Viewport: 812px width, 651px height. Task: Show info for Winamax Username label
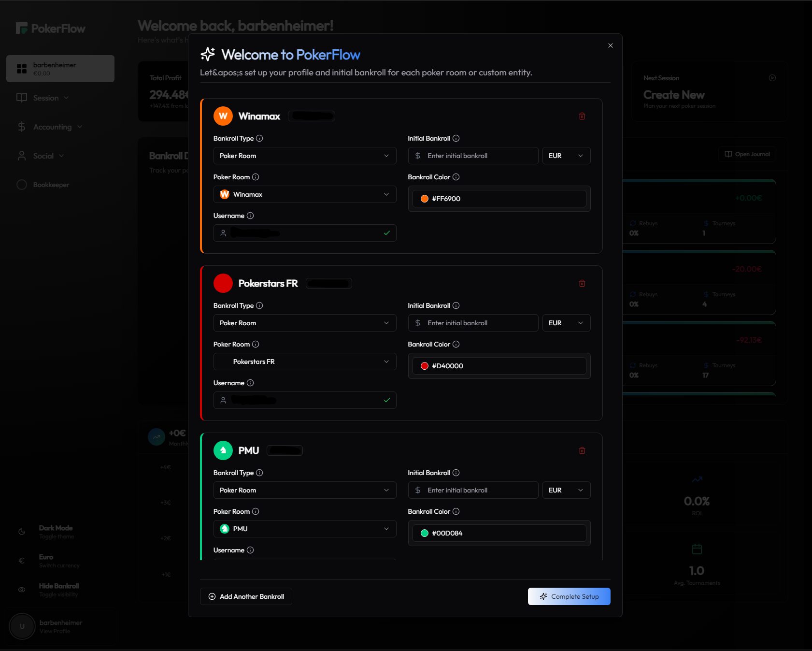(x=250, y=216)
